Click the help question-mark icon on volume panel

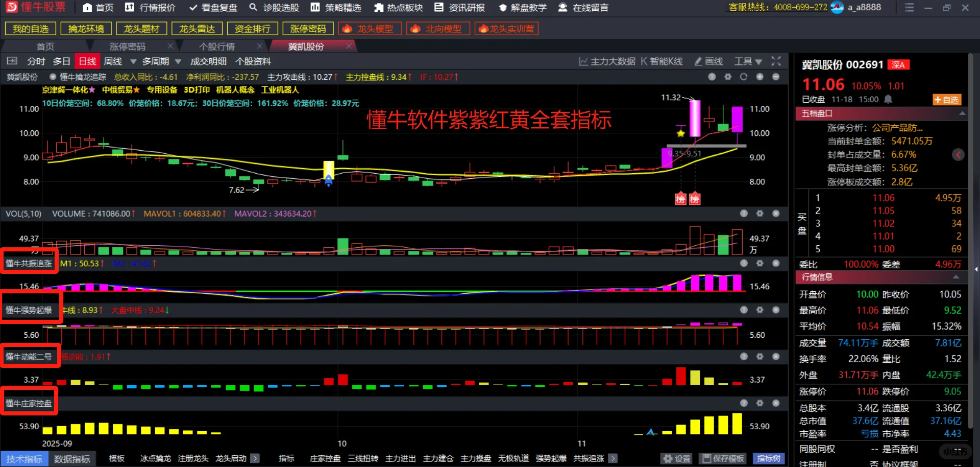743,214
